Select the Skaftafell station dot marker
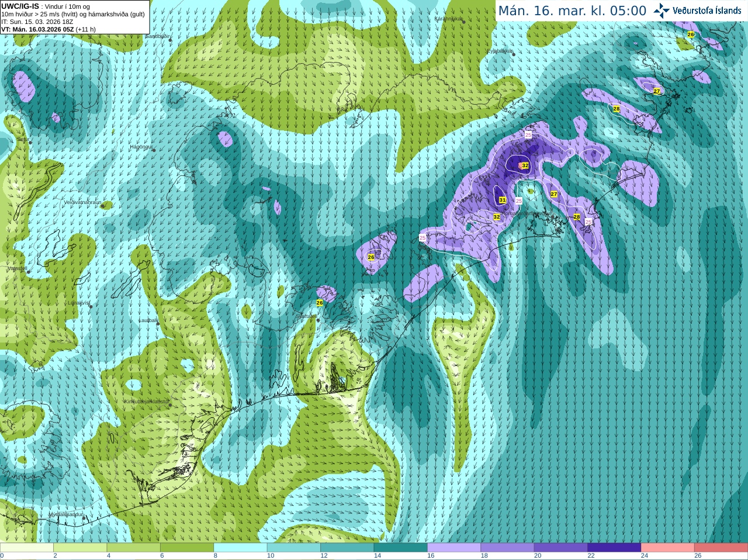 [x=318, y=319]
